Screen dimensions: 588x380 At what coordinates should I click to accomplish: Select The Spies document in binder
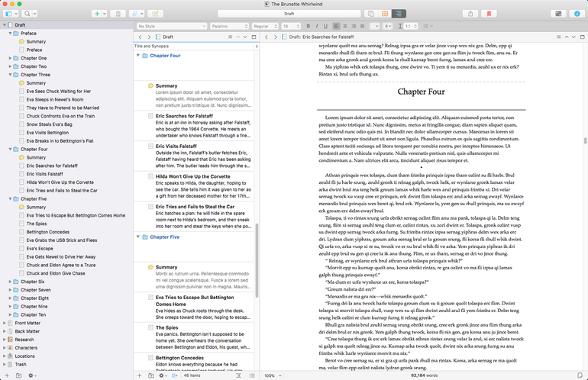coord(37,224)
